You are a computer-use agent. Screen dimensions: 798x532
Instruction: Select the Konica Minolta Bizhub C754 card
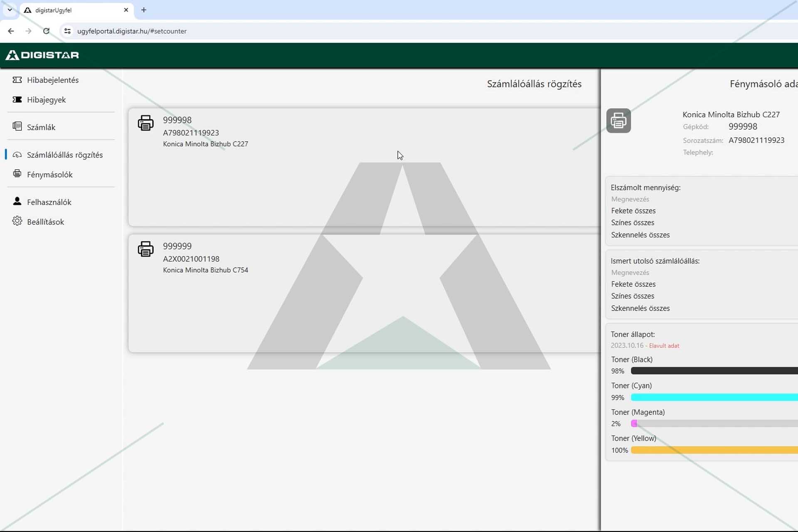point(364,293)
